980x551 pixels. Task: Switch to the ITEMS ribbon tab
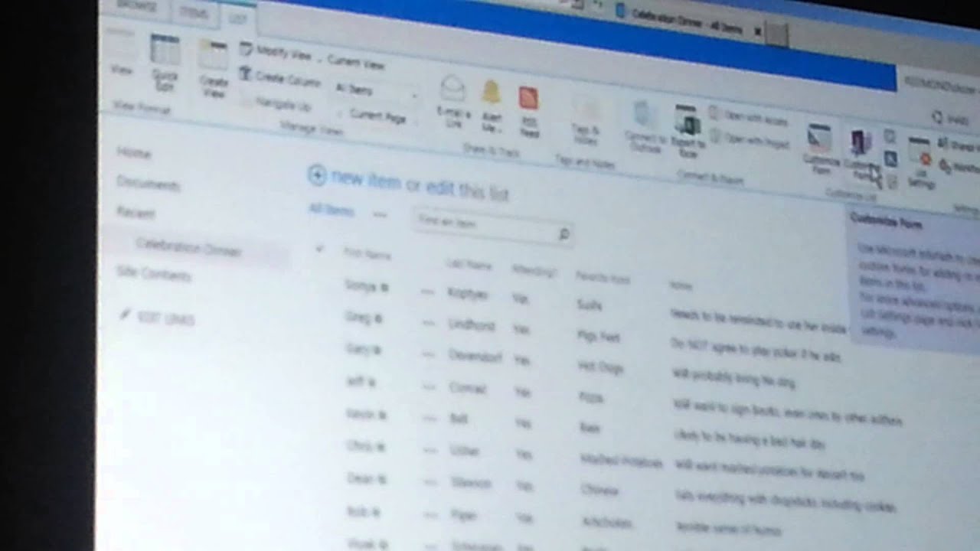pos(194,12)
